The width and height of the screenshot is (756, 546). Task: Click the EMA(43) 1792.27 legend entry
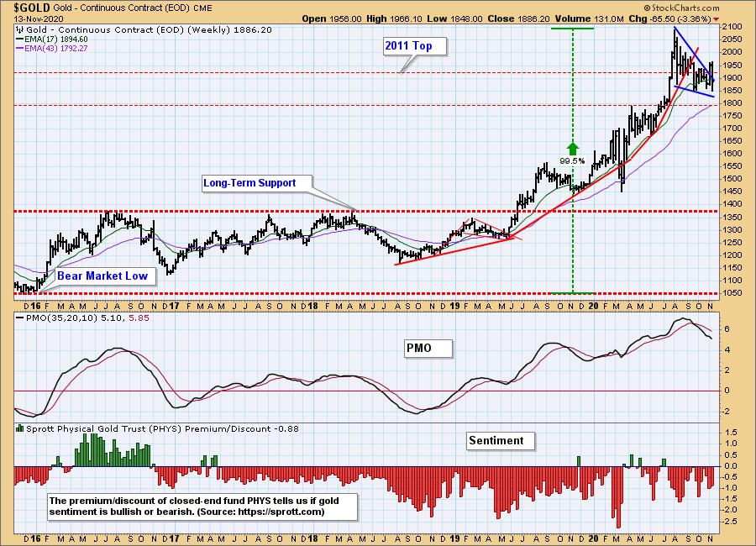tap(52, 48)
